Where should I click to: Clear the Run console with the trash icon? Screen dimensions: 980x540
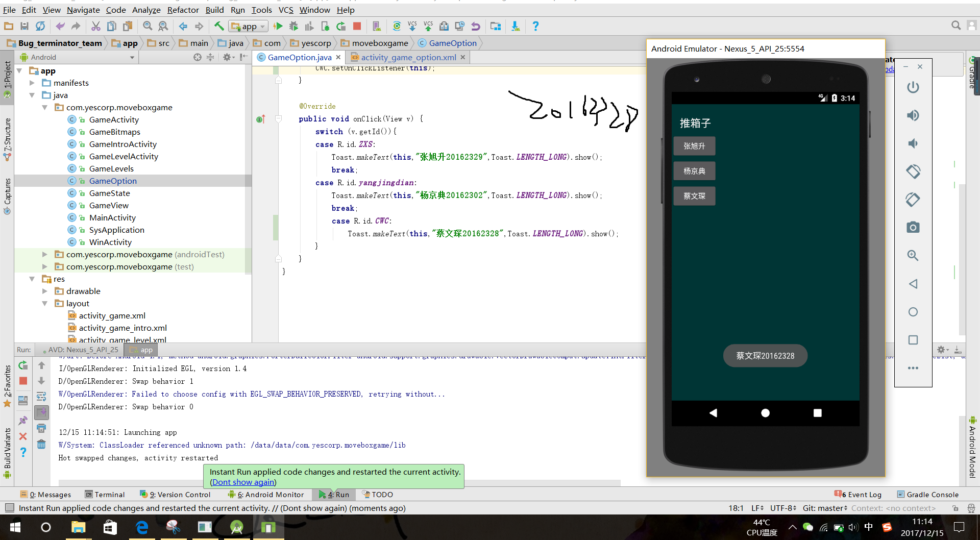(41, 444)
